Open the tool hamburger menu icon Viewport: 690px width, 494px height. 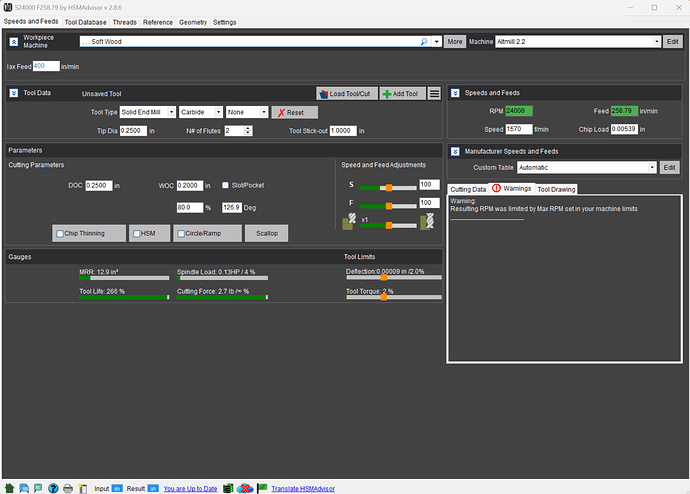tap(434, 93)
